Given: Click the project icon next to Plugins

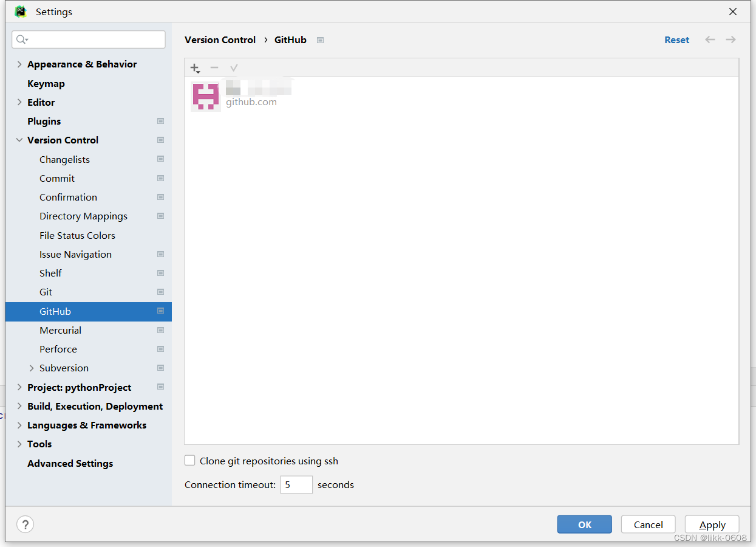Looking at the screenshot, I should (160, 121).
